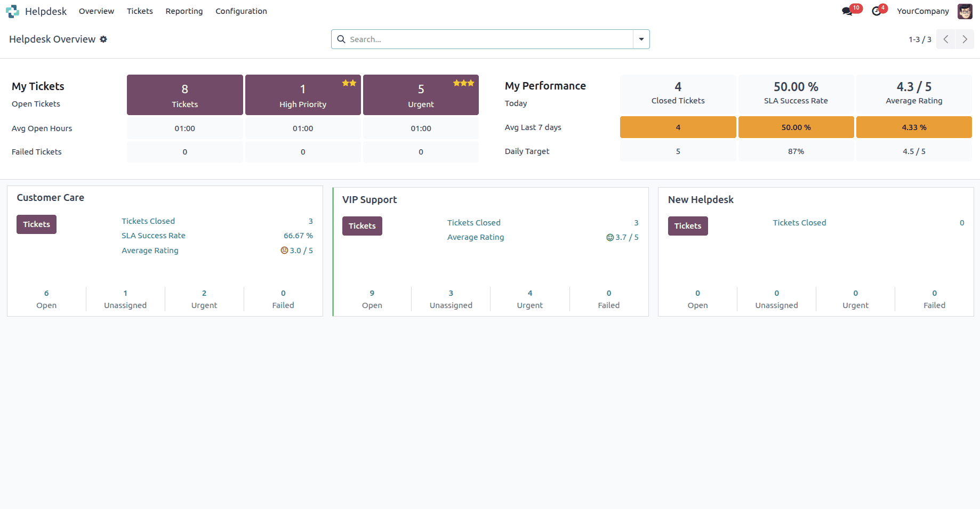Viewport: 980px width, 509px height.
Task: Click the search magnifier icon
Action: [341, 39]
